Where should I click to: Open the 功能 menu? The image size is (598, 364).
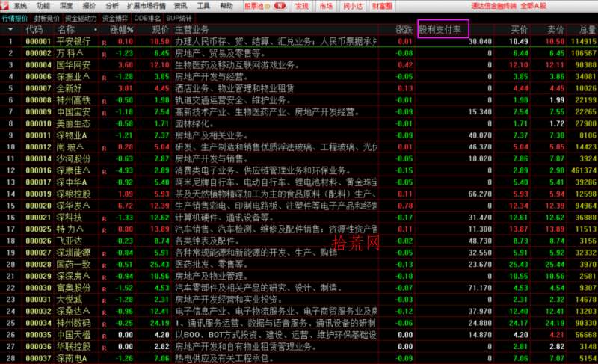pyautogui.click(x=43, y=6)
